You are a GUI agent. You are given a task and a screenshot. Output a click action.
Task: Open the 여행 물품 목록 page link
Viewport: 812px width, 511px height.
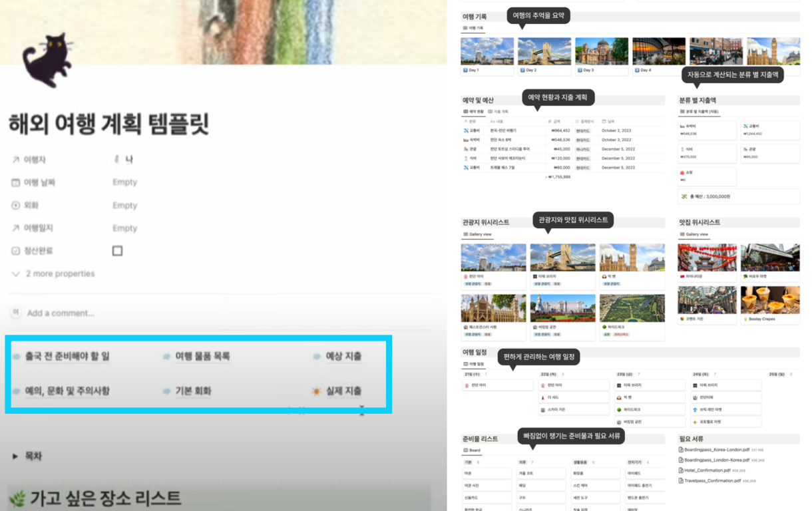point(202,357)
